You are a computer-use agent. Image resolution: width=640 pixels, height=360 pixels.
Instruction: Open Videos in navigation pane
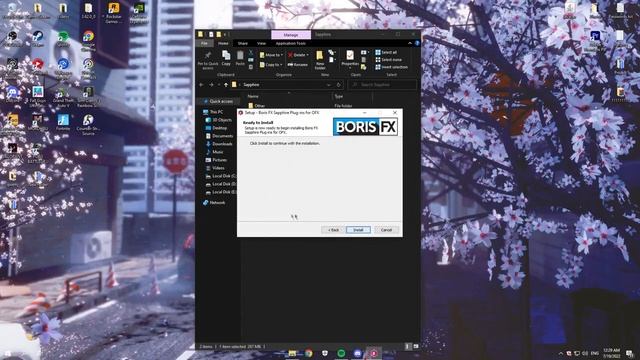tap(215, 168)
